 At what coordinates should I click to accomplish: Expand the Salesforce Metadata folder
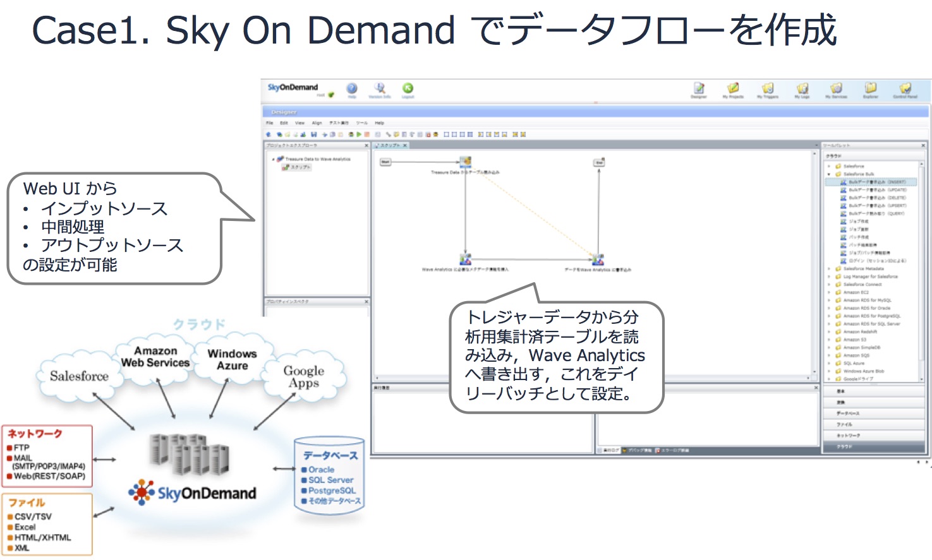click(829, 269)
